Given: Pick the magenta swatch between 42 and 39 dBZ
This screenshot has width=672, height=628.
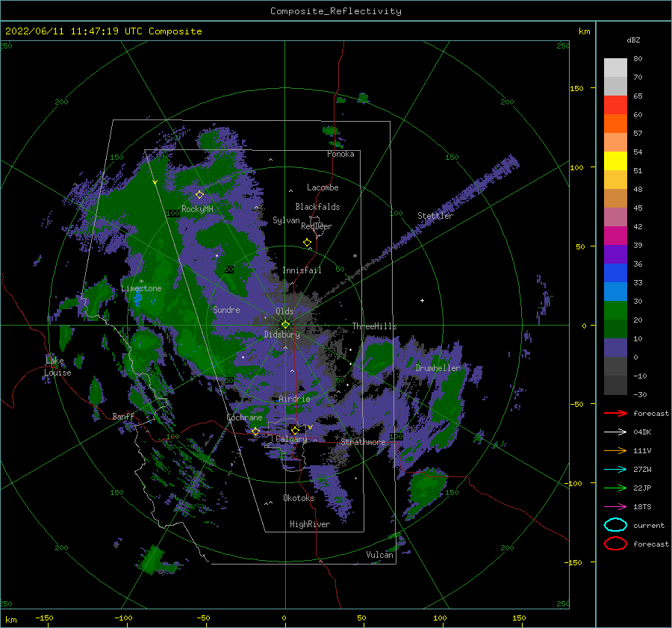Looking at the screenshot, I should (615, 236).
